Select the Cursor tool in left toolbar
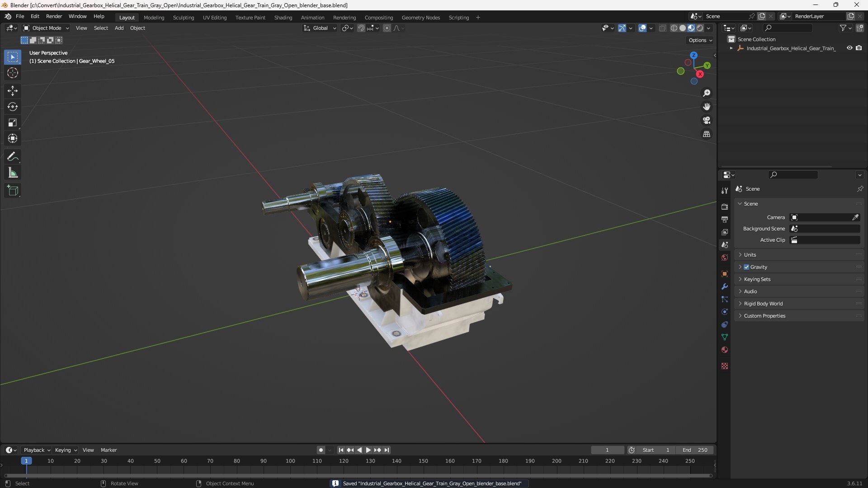The image size is (868, 488). click(x=13, y=73)
